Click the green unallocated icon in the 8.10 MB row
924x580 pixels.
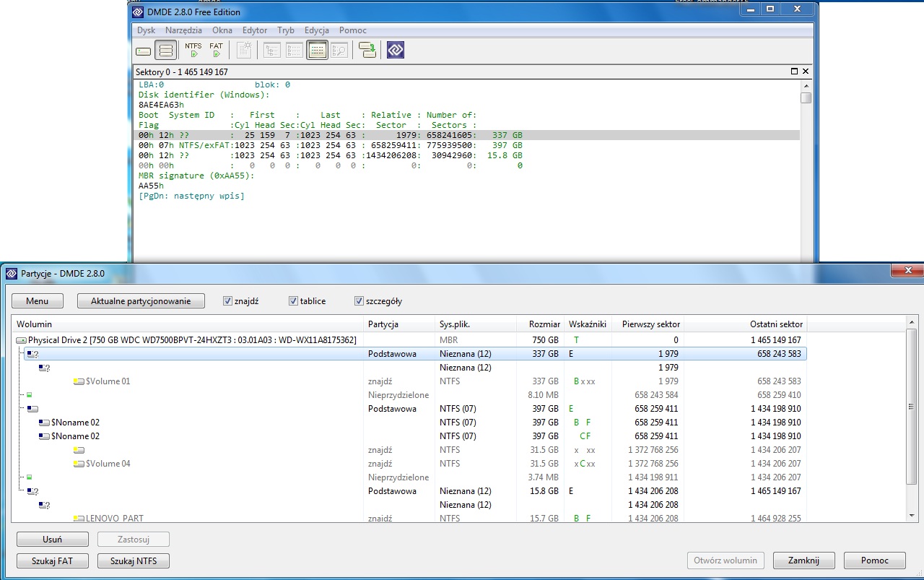click(x=30, y=395)
